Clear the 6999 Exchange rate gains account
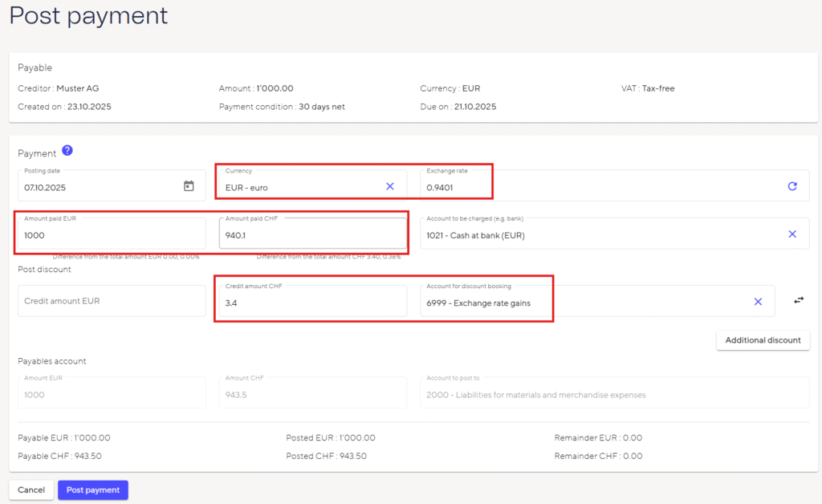This screenshot has width=822, height=504. click(758, 302)
